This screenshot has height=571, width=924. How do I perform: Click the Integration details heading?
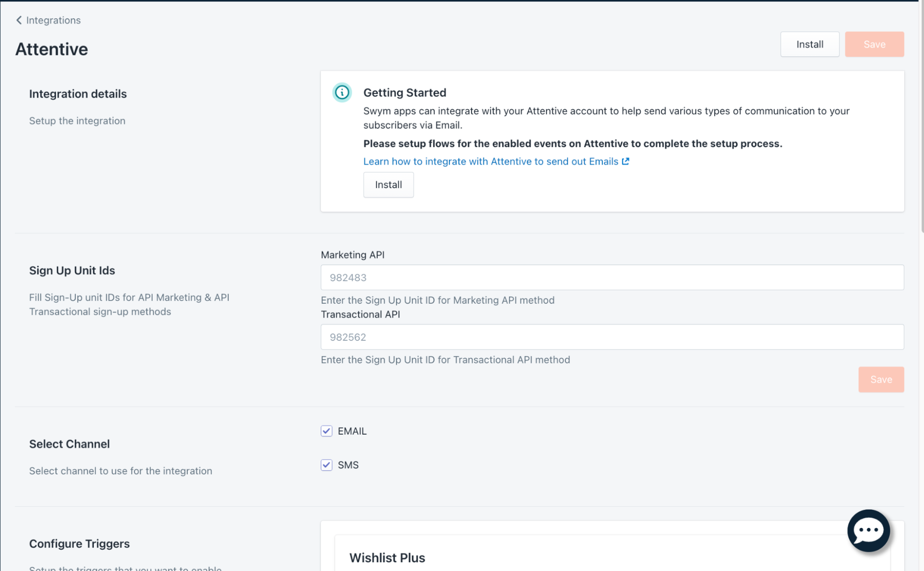tap(78, 94)
